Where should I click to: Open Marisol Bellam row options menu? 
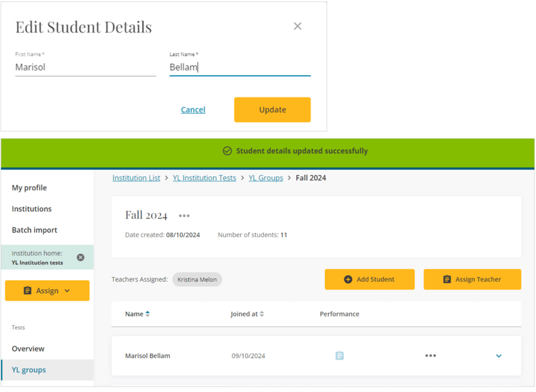tap(430, 355)
